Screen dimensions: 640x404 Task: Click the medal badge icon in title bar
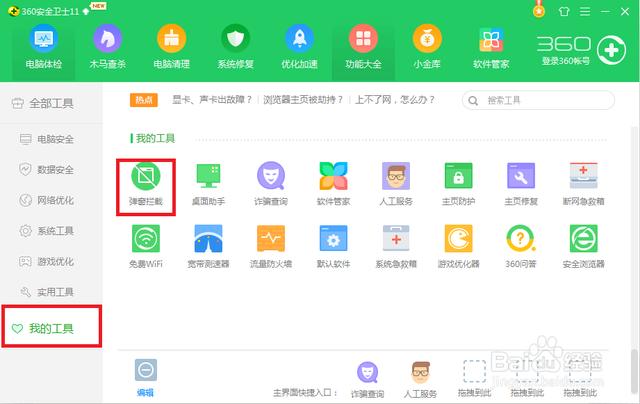[539, 9]
